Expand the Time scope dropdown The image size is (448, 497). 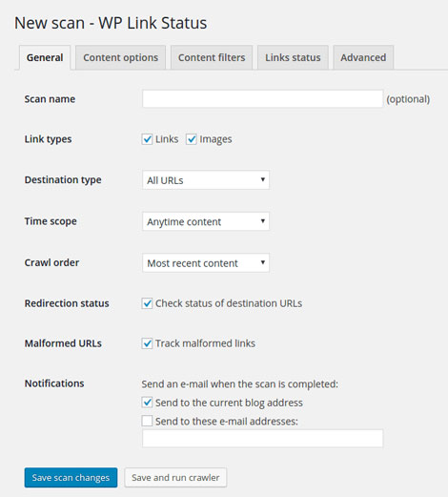coord(206,221)
